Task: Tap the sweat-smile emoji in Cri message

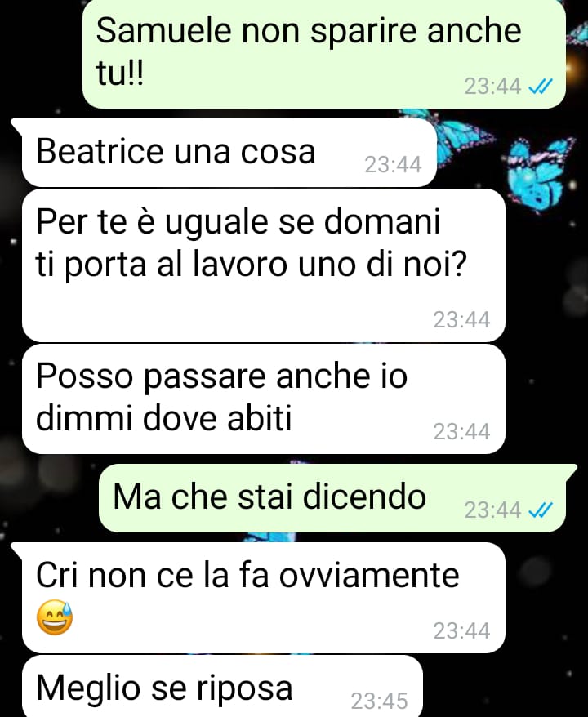Action: (55, 617)
